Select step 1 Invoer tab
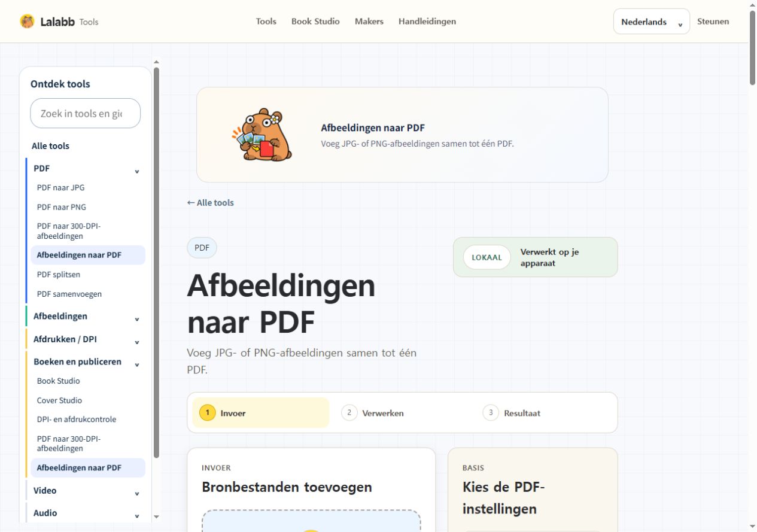 tap(260, 413)
